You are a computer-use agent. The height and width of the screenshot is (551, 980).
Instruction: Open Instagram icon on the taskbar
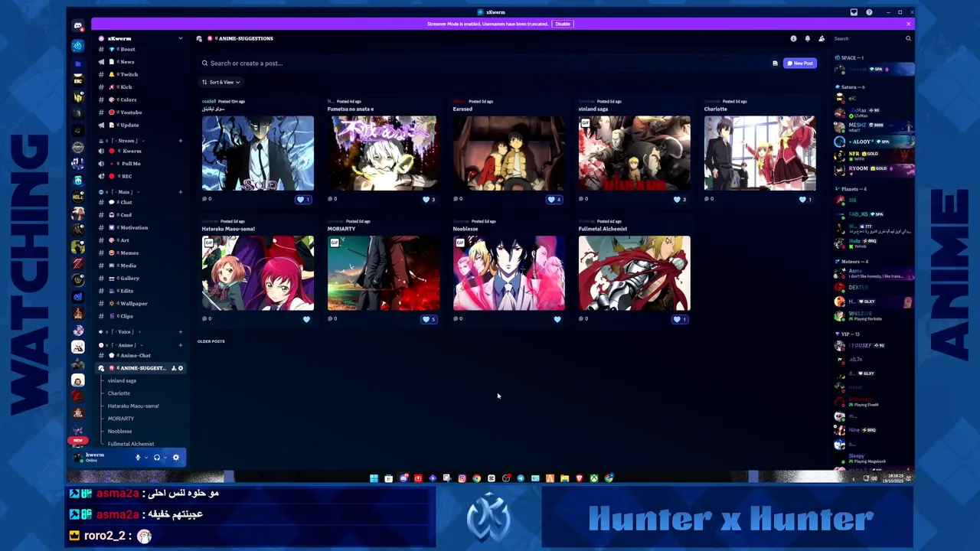(x=462, y=478)
